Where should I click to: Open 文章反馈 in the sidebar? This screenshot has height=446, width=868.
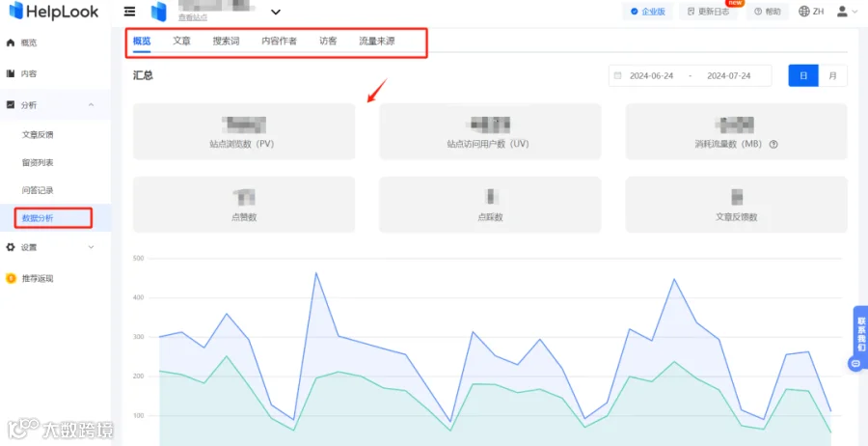pos(38,134)
